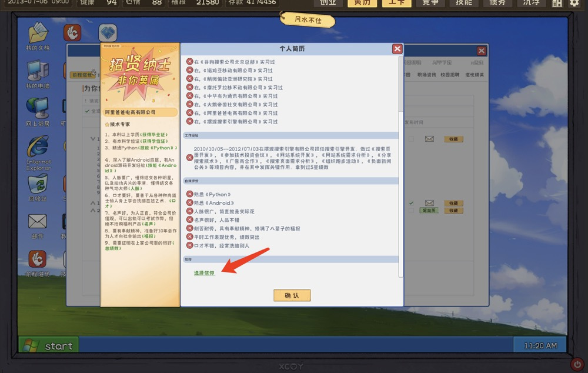This screenshot has width=588, height=373.
Task: Untick the checked job row checkbox
Action: pos(412,203)
